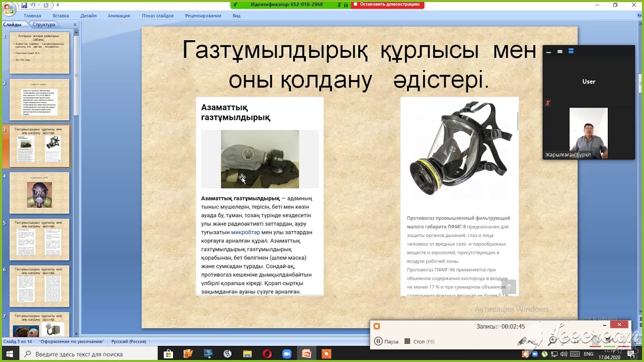
Task: Open the Windows Start menu
Action: tap(10, 354)
